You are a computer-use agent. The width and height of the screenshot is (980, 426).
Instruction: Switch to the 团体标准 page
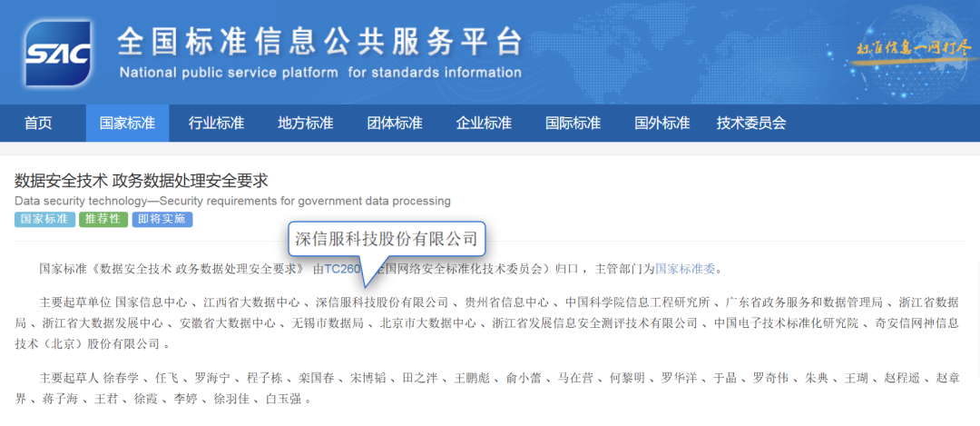[394, 124]
